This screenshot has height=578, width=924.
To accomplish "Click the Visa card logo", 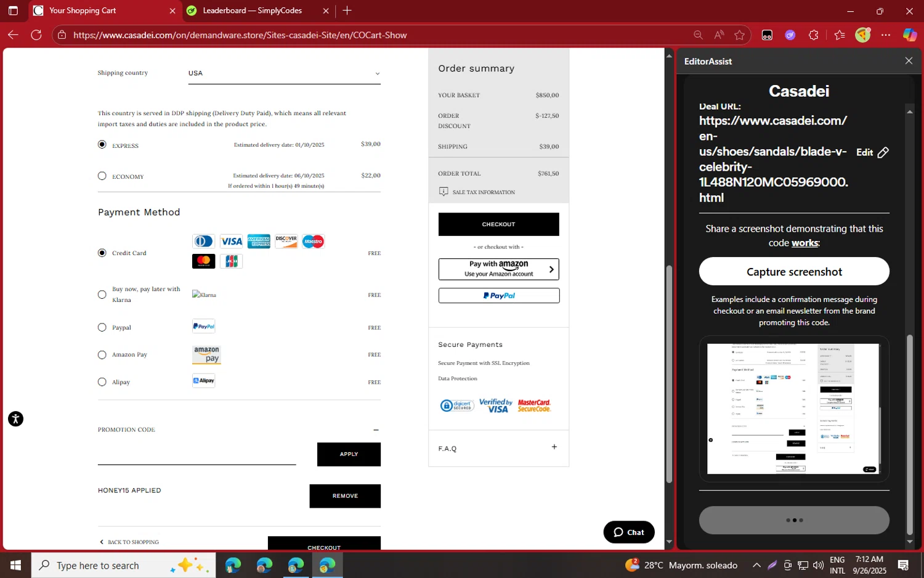I will [x=232, y=242].
